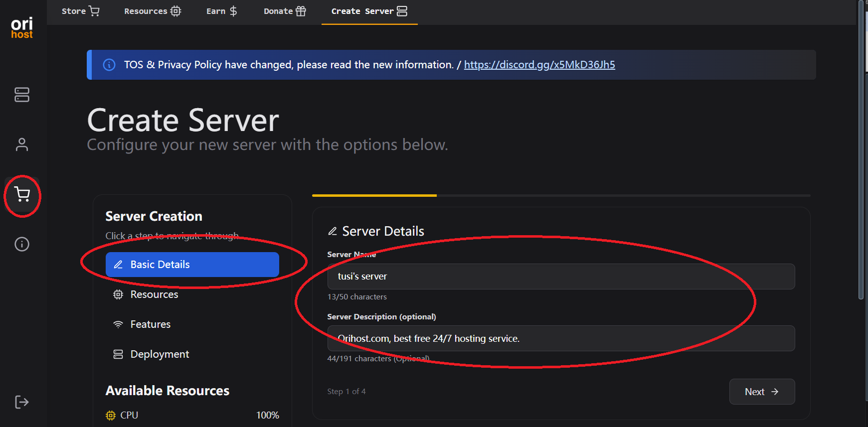Click the CPU chip icon under Available Resources

tap(111, 415)
